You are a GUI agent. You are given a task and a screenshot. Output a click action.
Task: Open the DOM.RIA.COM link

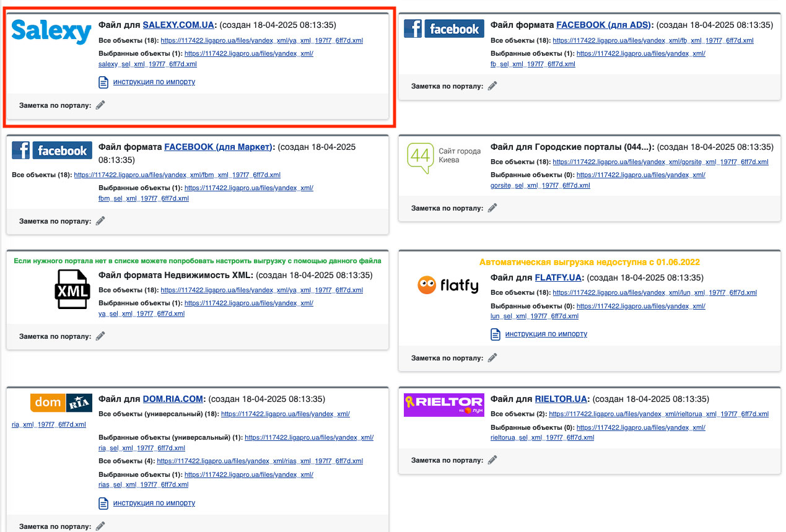click(x=173, y=399)
